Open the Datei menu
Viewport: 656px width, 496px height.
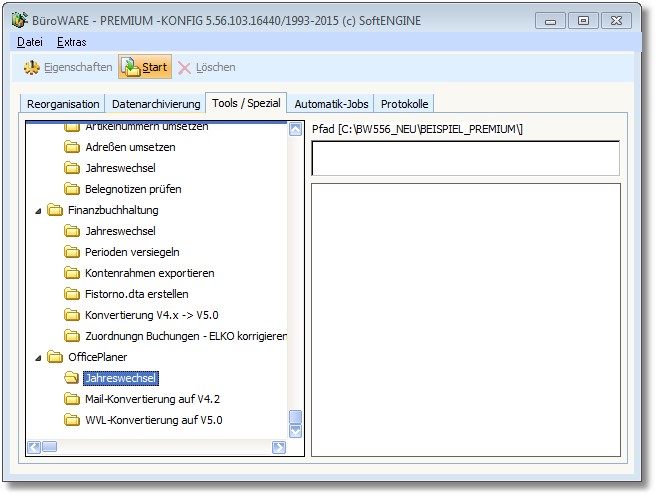pos(29,42)
